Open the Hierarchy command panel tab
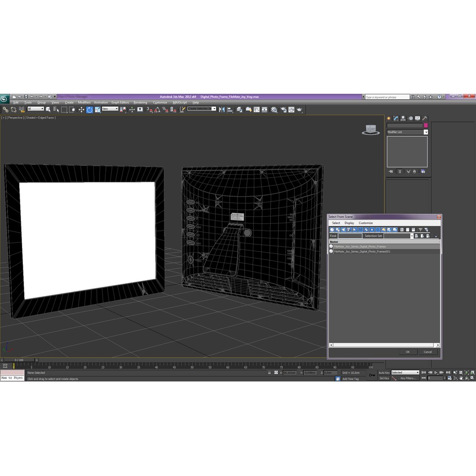 pyautogui.click(x=403, y=119)
